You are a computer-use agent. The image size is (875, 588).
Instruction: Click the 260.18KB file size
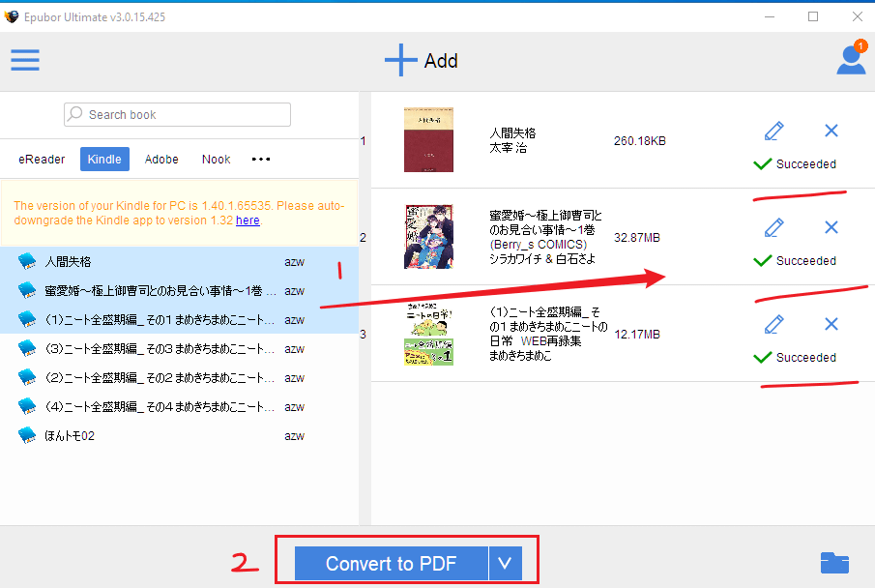coord(639,141)
